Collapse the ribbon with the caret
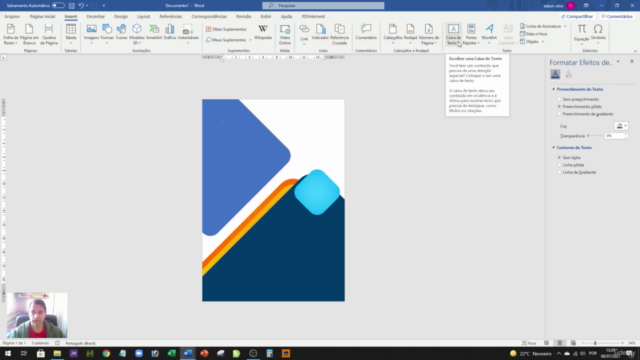Image resolution: width=640 pixels, height=360 pixels. coord(635,51)
